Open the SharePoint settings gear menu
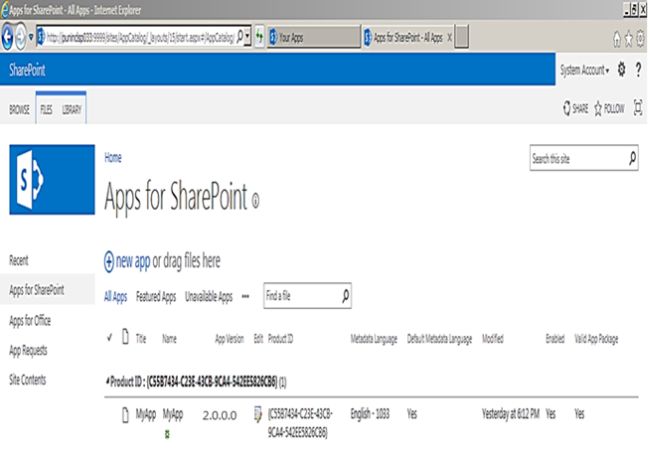650x460 pixels. (x=621, y=69)
